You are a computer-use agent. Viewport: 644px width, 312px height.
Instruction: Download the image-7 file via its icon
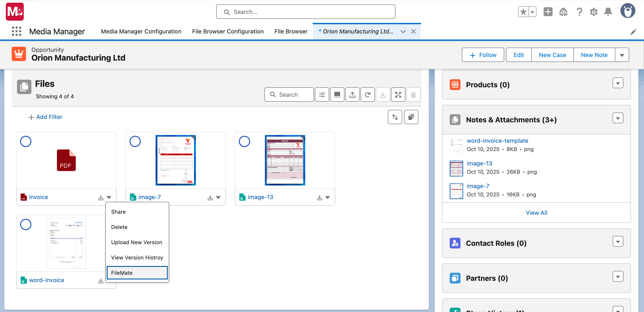point(210,198)
